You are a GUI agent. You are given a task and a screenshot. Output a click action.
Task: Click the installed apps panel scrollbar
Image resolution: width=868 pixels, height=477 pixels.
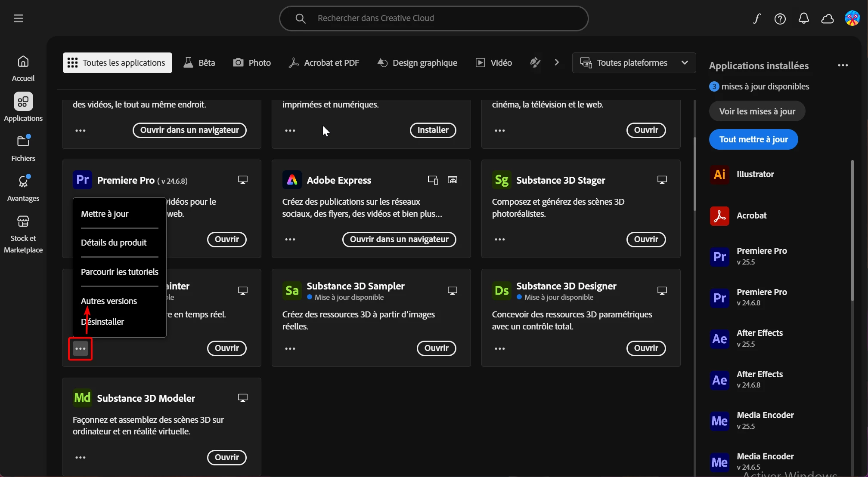tap(852, 230)
